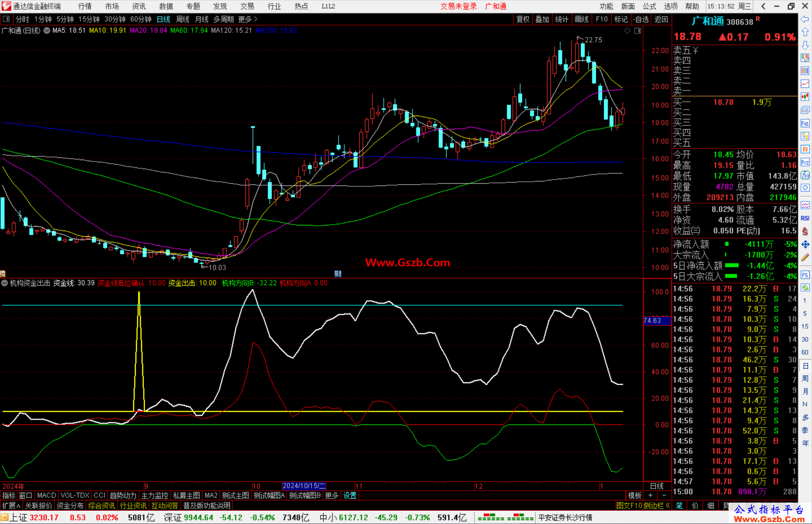Click the back arrow icon in right sidebar
Viewport: 812px width, 524px height.
(805, 19)
